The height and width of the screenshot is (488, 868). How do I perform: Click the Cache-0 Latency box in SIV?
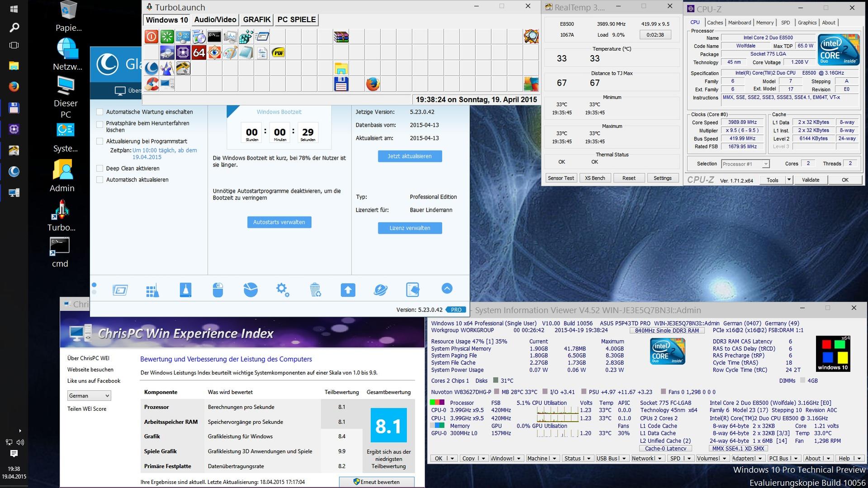pos(665,449)
